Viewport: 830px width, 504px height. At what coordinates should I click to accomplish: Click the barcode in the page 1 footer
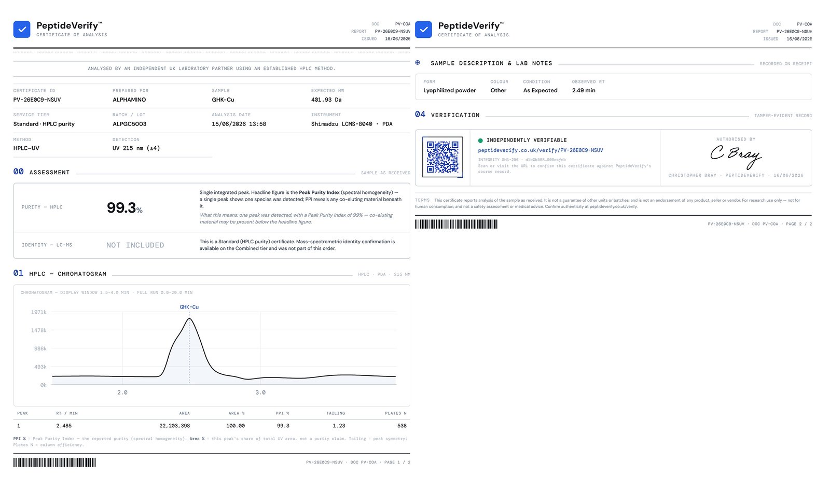click(54, 463)
